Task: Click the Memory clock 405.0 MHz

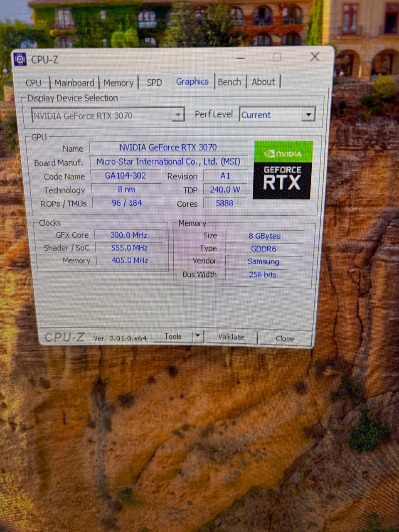Action: click(130, 260)
